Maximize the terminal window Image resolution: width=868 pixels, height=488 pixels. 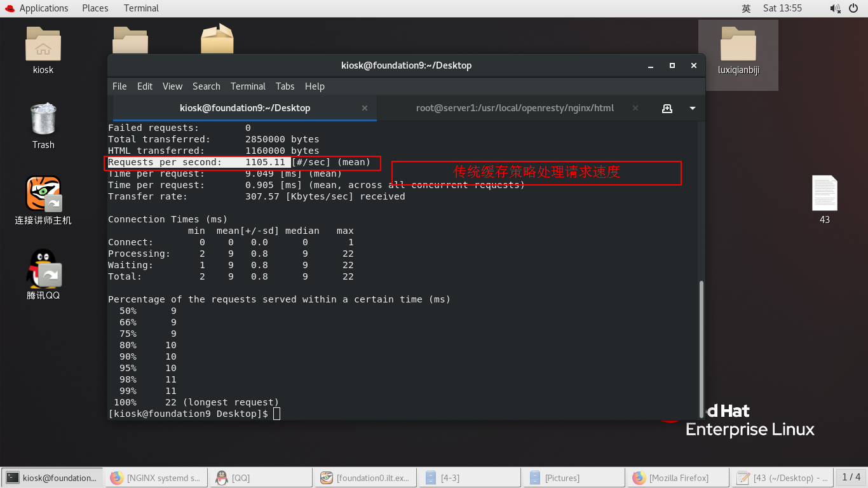672,65
